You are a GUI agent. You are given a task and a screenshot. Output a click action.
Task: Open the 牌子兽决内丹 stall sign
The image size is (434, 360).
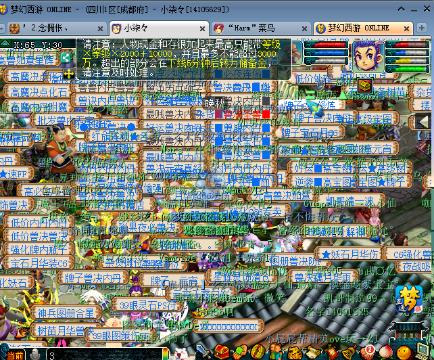[93, 278]
